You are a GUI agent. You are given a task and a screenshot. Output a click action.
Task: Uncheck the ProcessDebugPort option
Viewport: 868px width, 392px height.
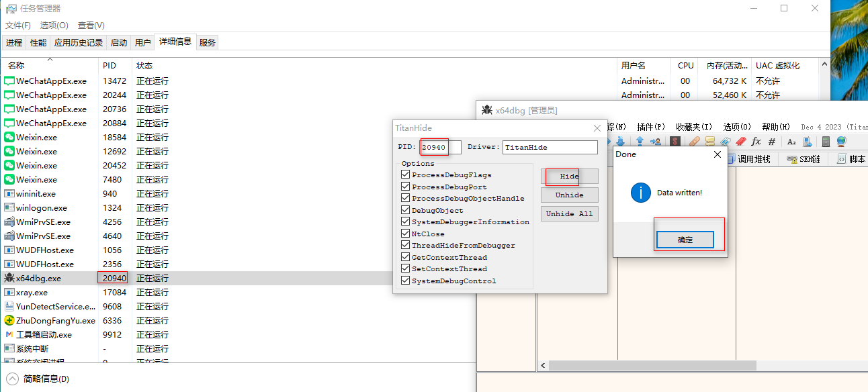point(405,187)
